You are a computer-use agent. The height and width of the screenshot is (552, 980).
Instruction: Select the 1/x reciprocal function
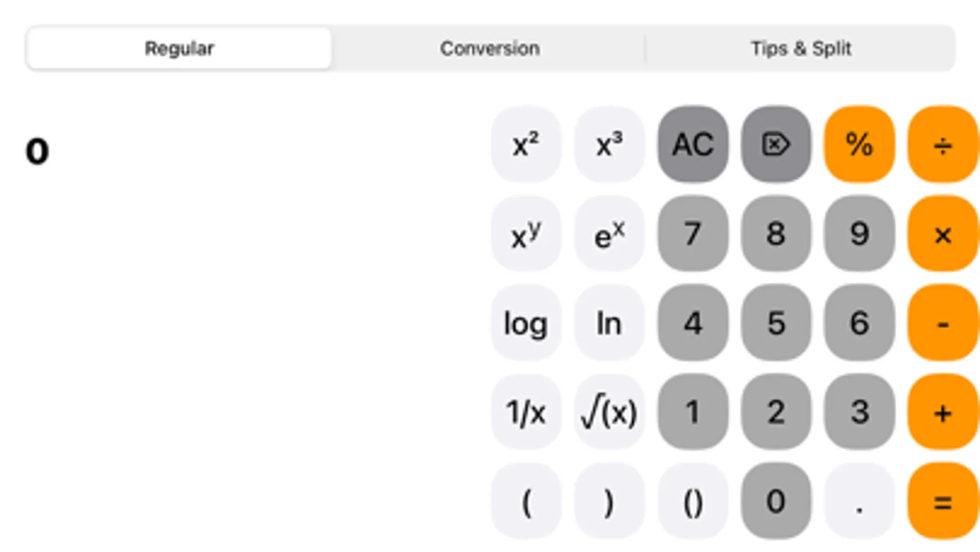pos(525,412)
